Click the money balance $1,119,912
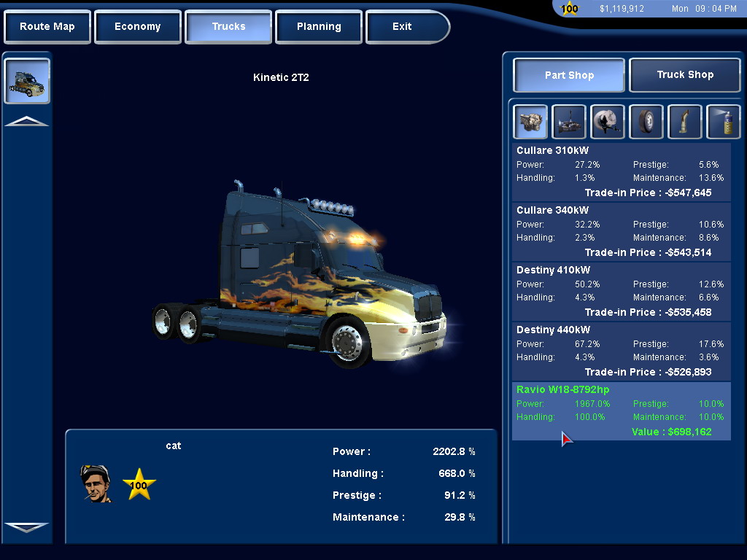 click(622, 9)
